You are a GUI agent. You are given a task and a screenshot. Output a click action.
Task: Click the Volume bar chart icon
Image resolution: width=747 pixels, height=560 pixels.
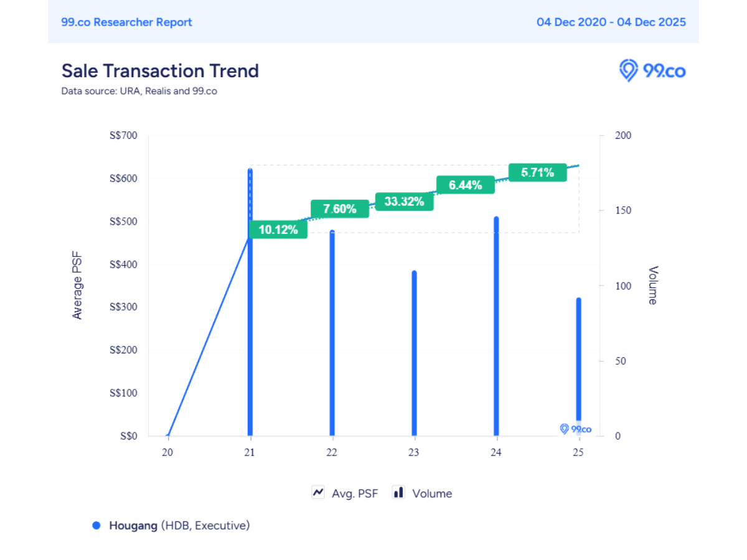(398, 492)
